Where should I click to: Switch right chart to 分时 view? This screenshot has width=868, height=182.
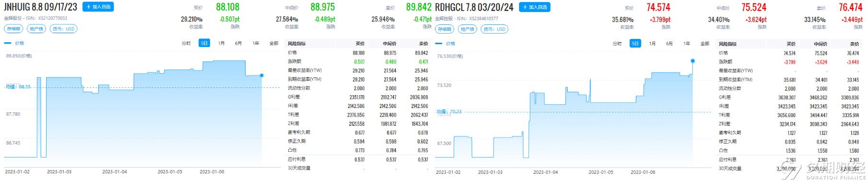(x=617, y=44)
